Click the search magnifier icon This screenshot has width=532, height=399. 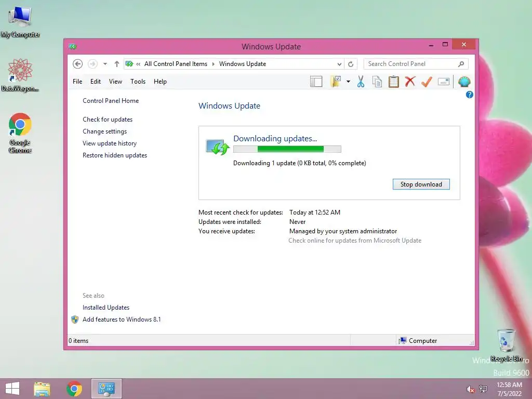461,64
